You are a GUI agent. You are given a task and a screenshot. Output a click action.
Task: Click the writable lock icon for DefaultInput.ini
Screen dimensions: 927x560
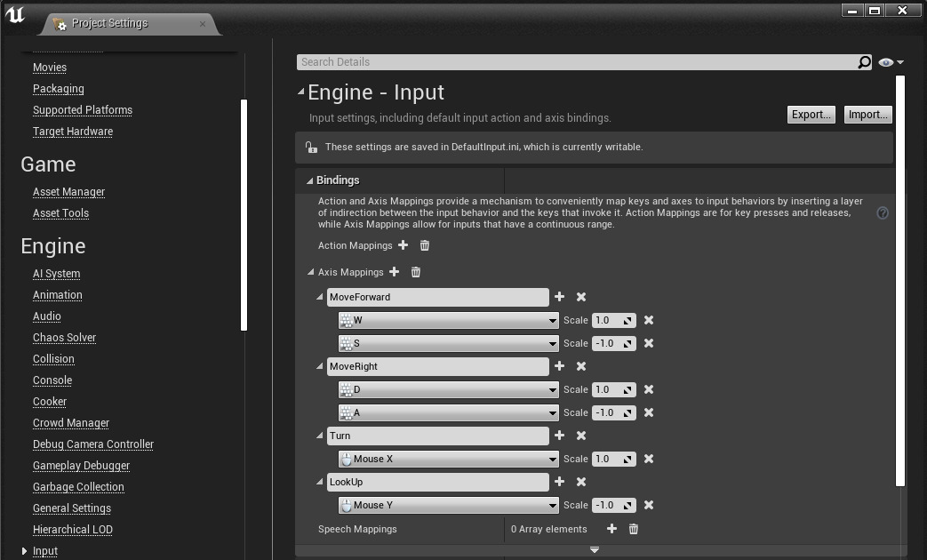[312, 147]
